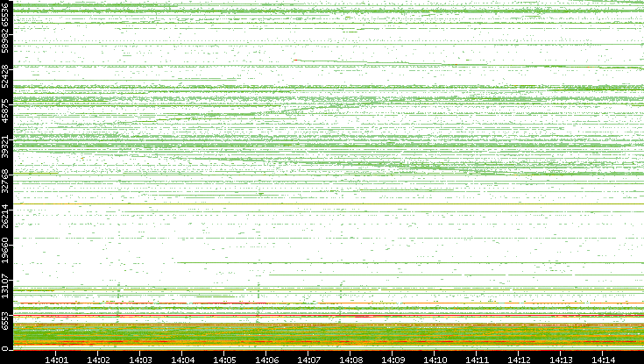Click the 14:06 time axis label

267,360
